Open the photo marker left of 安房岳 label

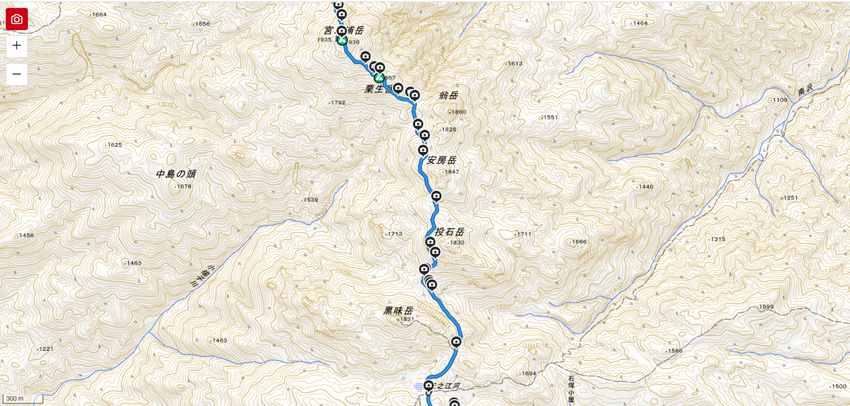(x=423, y=150)
